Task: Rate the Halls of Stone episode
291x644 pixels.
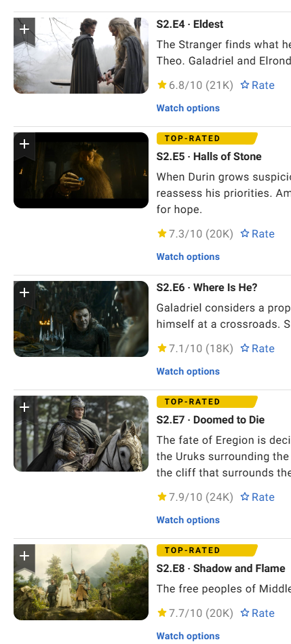Action: tap(257, 233)
